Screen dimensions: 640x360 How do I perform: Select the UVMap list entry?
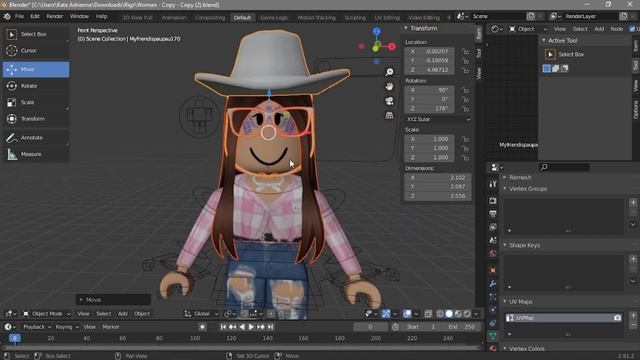click(563, 318)
